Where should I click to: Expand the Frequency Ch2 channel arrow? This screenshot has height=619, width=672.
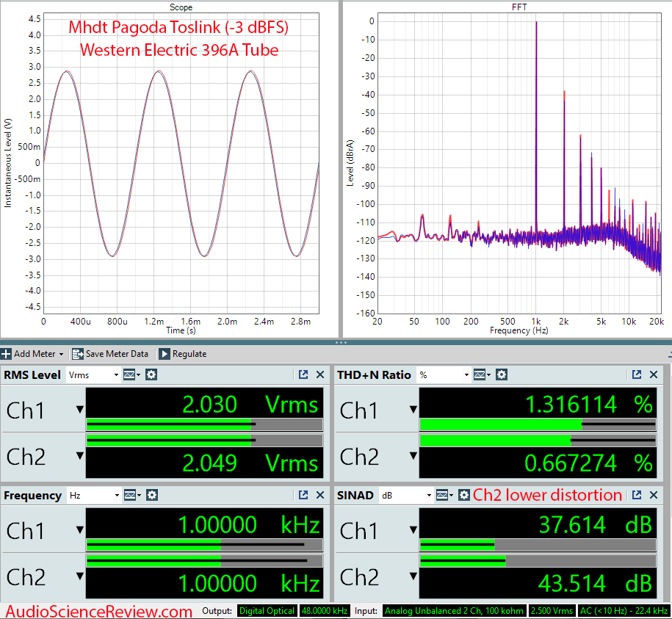click(x=80, y=576)
